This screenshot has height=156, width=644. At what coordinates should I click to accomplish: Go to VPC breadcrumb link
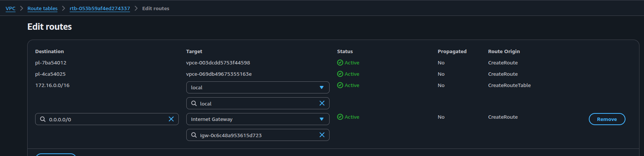coord(11,8)
